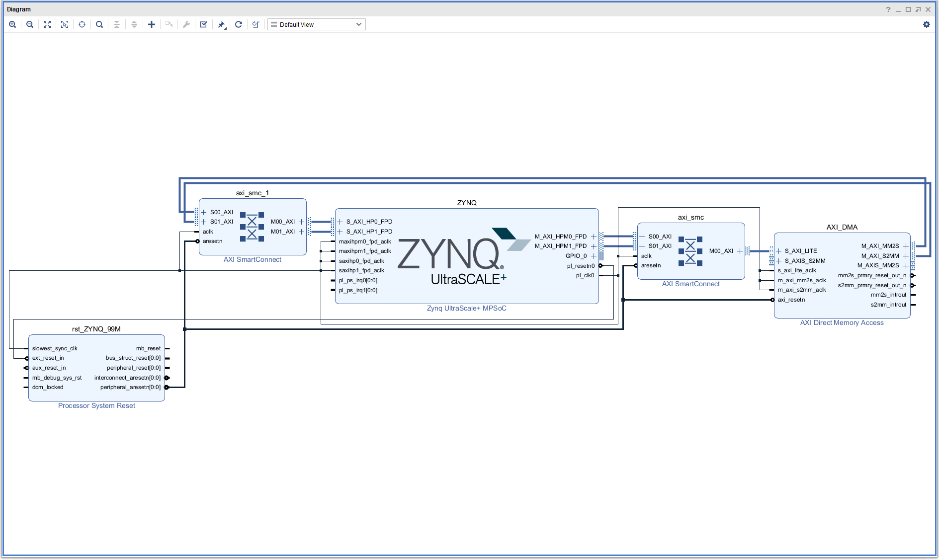939x560 pixels.
Task: Expand the GPIO_0 port on the ZYNQ block
Action: pos(594,256)
